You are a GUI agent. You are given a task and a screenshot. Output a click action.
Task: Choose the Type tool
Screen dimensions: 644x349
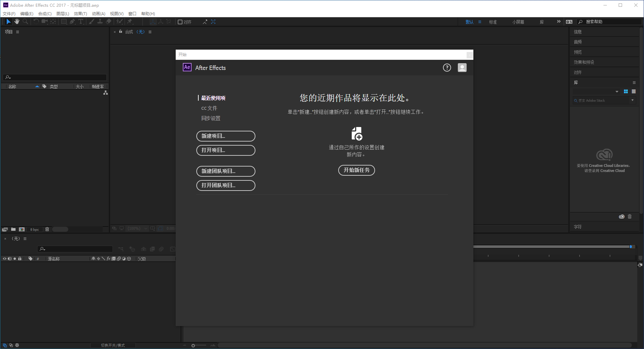[x=81, y=21]
